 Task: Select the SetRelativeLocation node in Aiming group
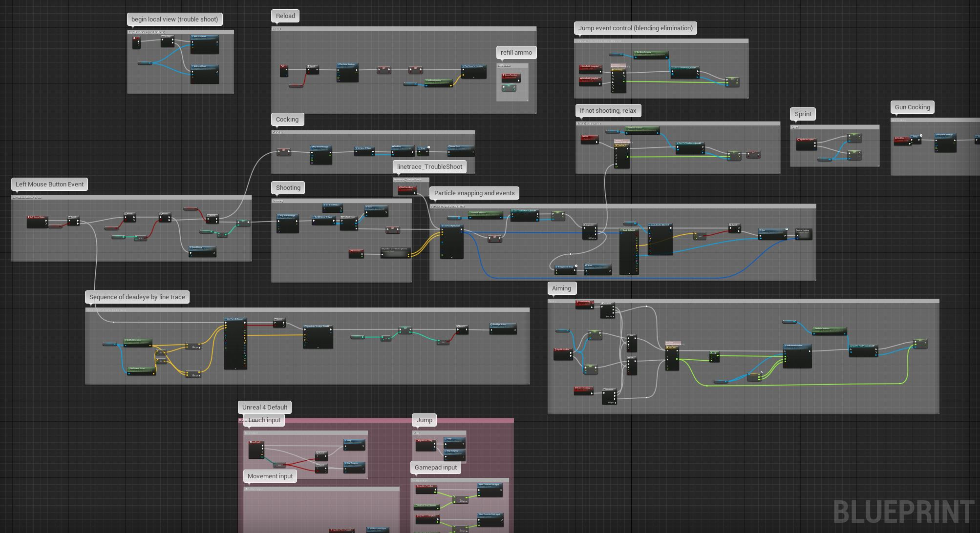[x=798, y=356]
